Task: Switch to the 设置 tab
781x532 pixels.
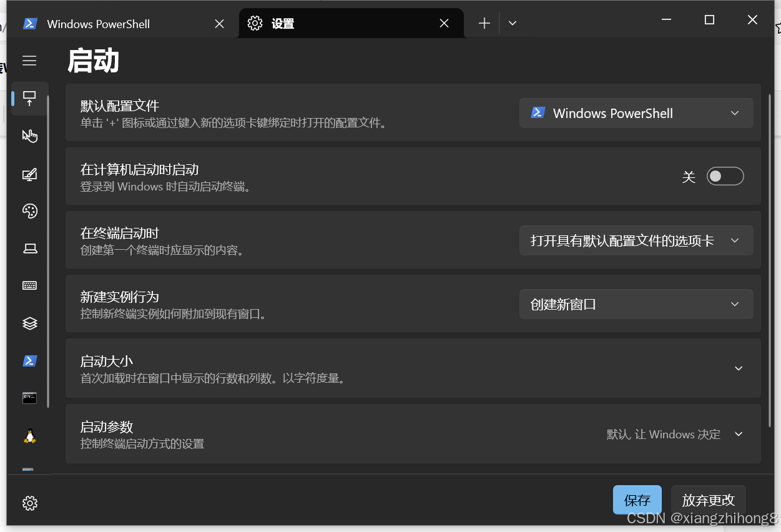Action: point(351,24)
